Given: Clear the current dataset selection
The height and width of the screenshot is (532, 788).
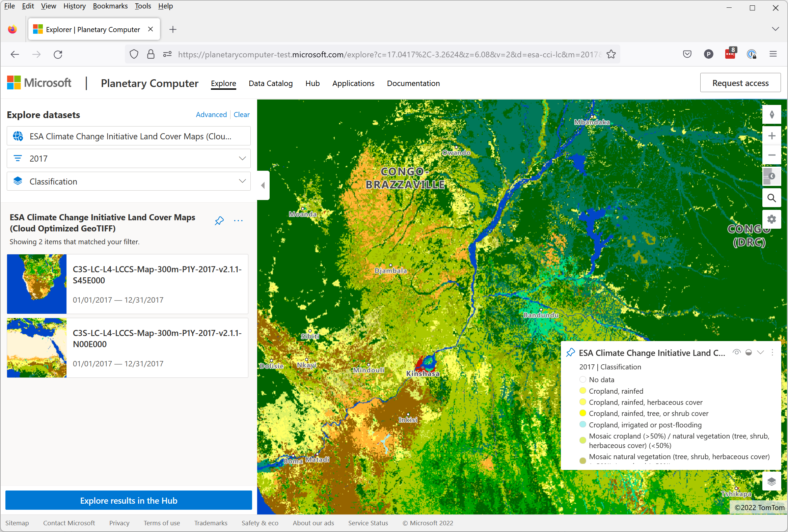Looking at the screenshot, I should [x=241, y=115].
